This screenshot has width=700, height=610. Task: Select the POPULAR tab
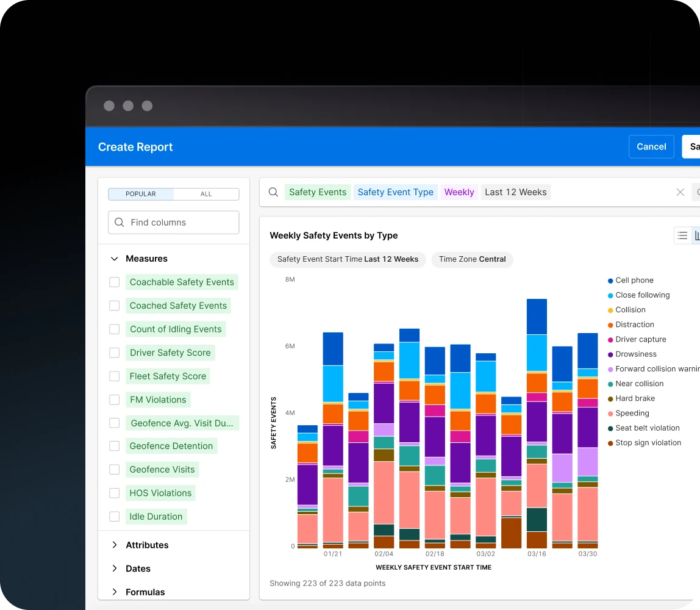point(141,193)
